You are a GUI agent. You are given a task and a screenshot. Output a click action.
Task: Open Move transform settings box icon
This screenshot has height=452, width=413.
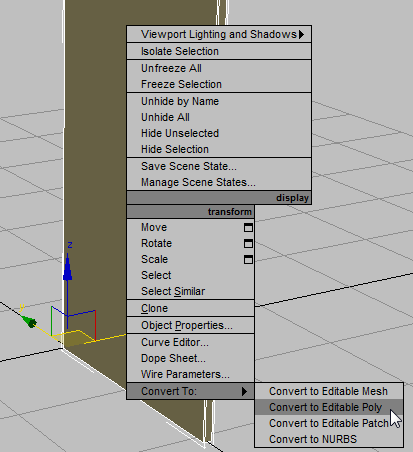click(248, 228)
